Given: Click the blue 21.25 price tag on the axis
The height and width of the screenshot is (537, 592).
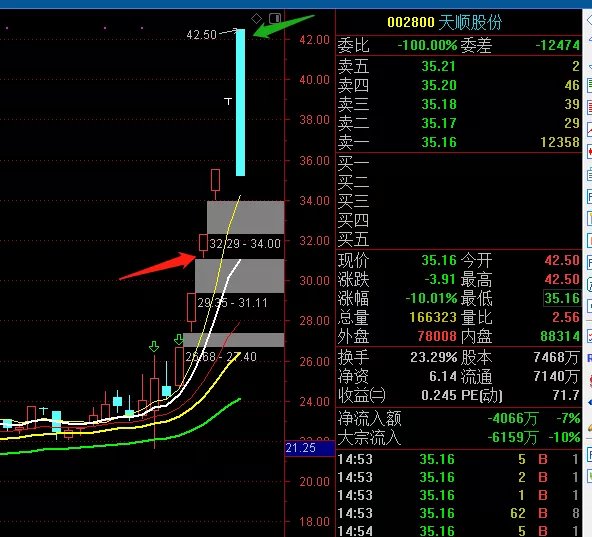Looking at the screenshot, I should [310, 448].
